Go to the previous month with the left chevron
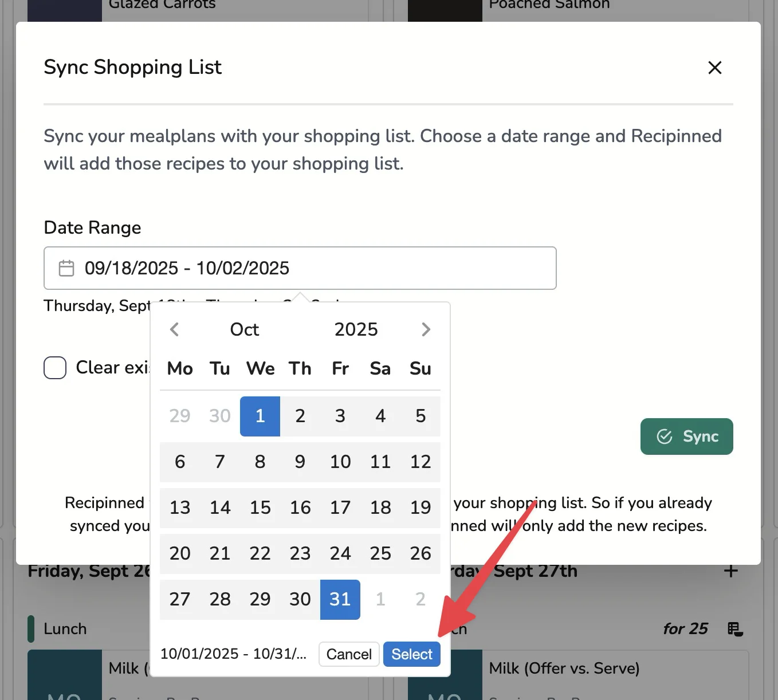This screenshot has height=700, width=778. tap(174, 329)
